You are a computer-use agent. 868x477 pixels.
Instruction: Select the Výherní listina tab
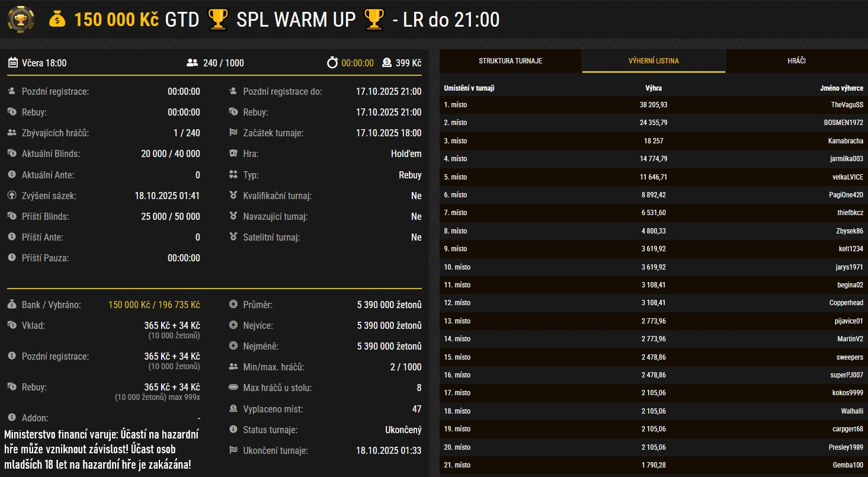[654, 61]
